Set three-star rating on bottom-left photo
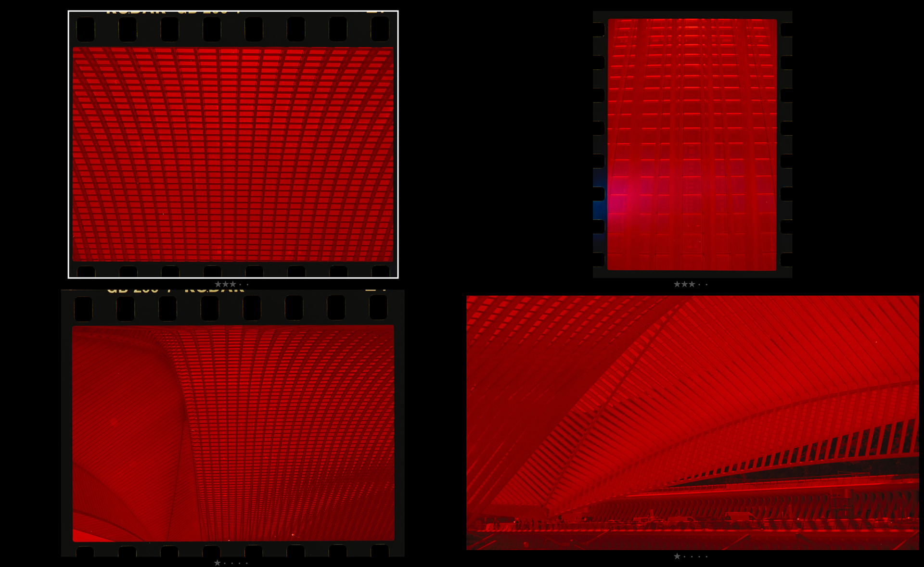924x567 pixels. click(232, 563)
